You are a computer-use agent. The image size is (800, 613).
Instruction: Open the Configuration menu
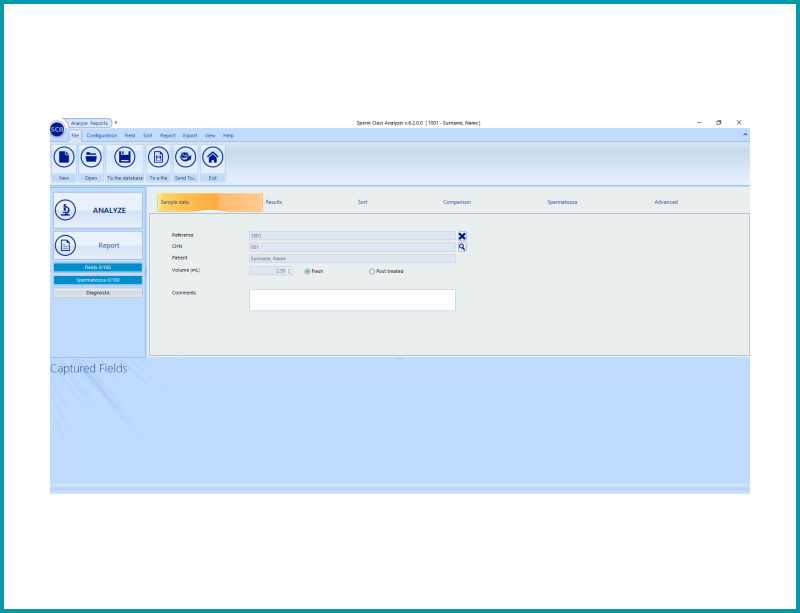coord(102,136)
